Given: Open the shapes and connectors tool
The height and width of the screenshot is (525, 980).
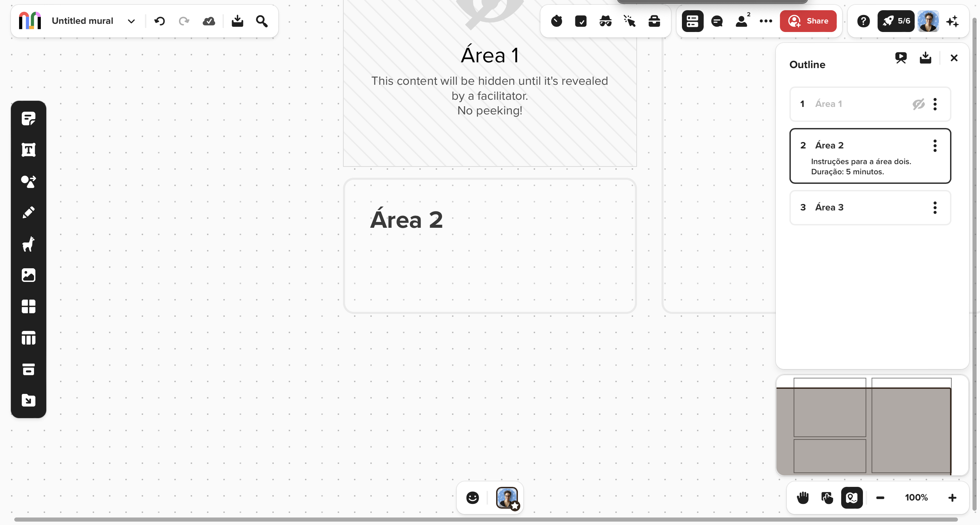Looking at the screenshot, I should point(29,181).
